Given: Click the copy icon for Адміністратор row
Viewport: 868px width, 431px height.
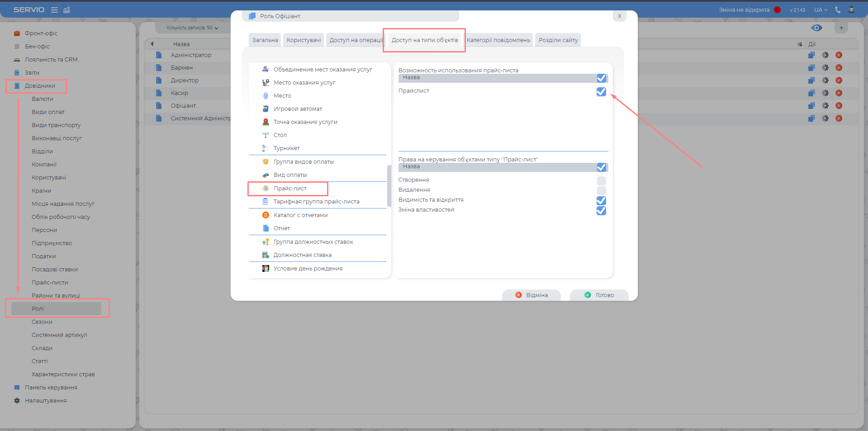Looking at the screenshot, I should [x=811, y=55].
